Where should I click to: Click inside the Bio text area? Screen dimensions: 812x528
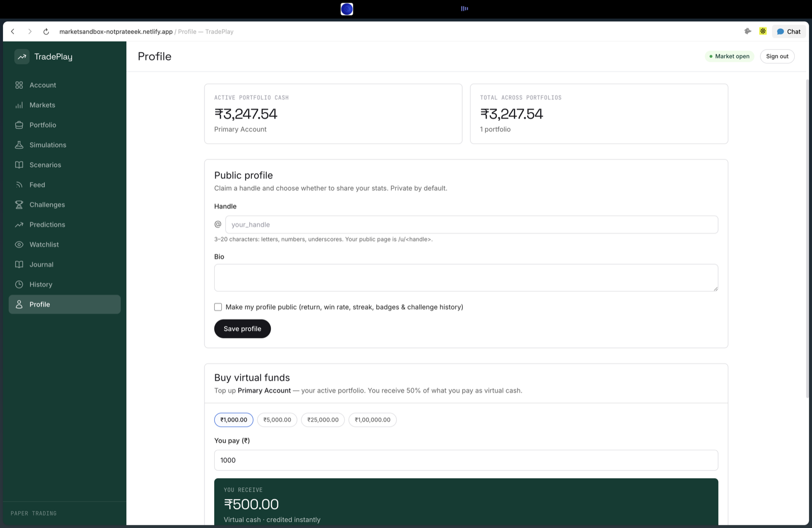point(466,278)
